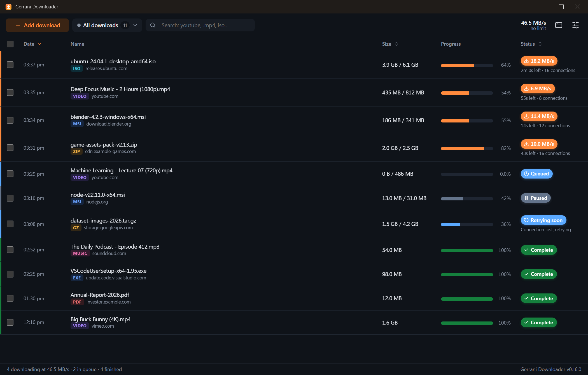The image size is (588, 375).
Task: Click the 55s left · 8 connections text
Action: [x=544, y=98]
